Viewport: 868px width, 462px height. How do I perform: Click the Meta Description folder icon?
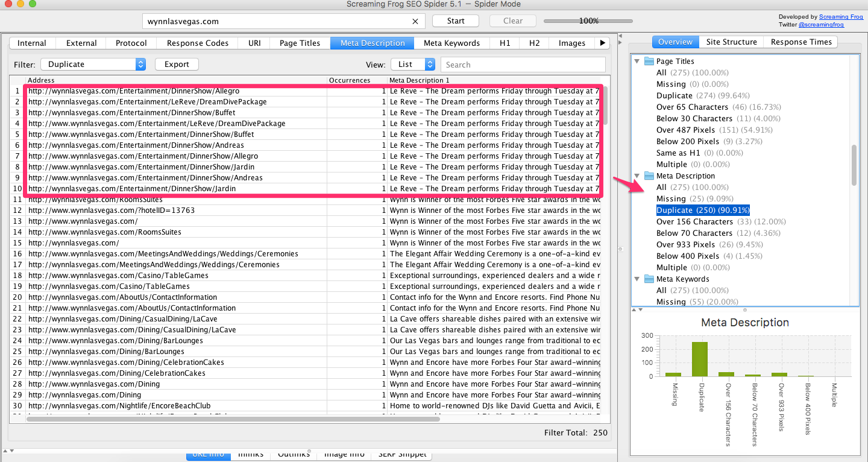(649, 176)
